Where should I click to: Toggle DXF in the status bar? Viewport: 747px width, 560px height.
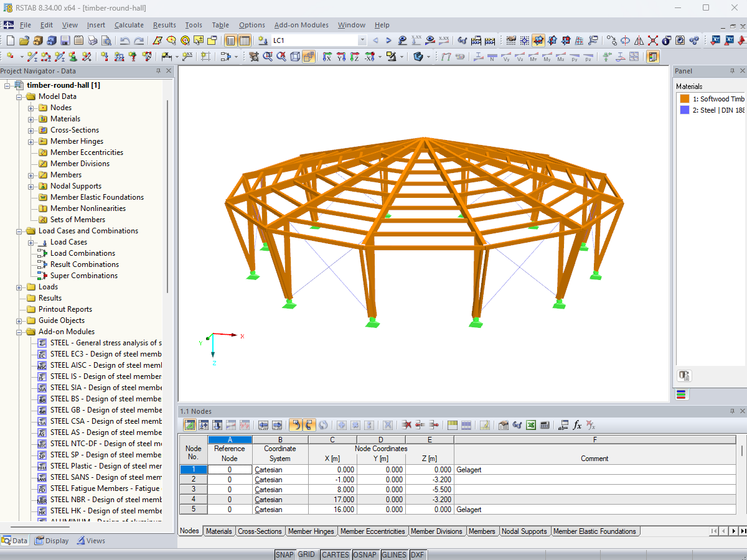[x=418, y=554]
